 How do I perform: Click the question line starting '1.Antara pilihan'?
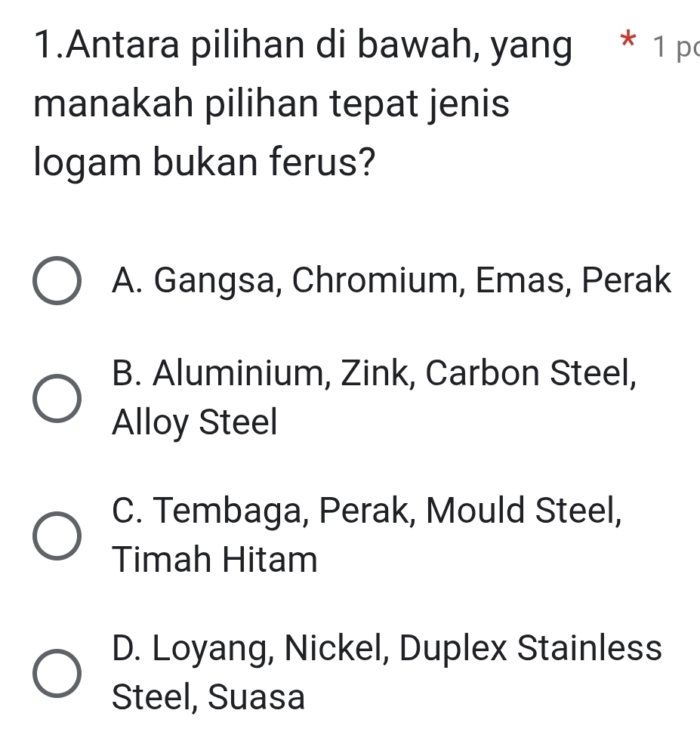(302, 45)
